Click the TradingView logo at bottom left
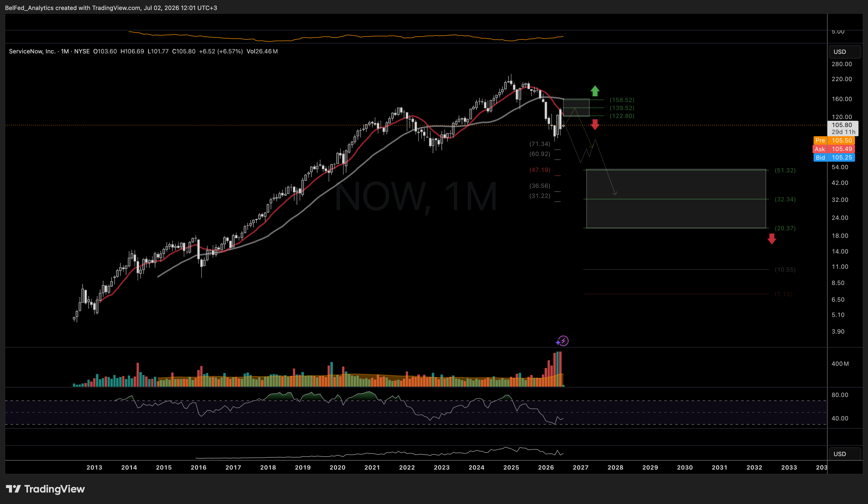 coord(45,489)
